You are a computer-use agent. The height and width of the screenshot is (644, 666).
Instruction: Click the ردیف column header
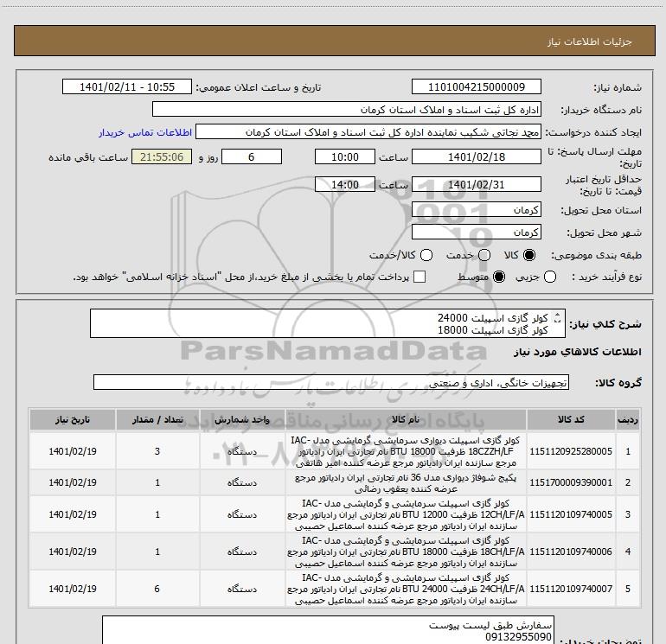[x=628, y=419]
